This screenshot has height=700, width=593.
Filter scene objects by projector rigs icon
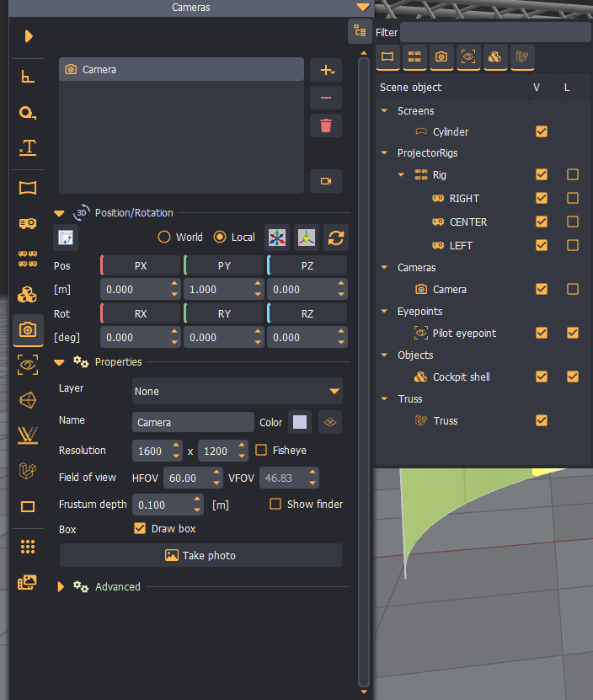coord(414,57)
